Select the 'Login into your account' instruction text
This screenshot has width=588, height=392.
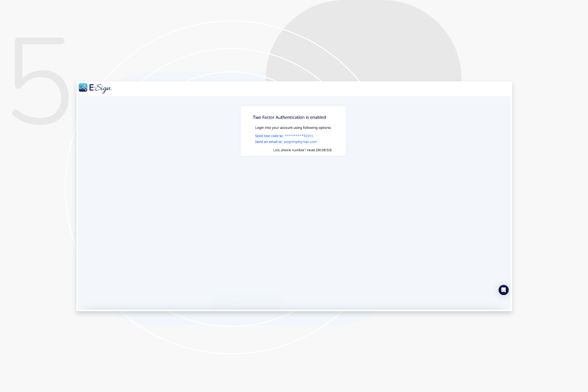click(293, 127)
